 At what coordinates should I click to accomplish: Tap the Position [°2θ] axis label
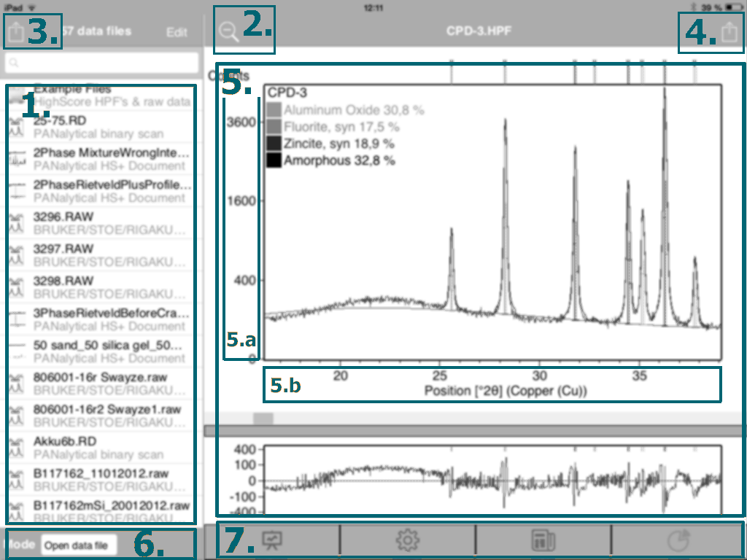point(506,391)
